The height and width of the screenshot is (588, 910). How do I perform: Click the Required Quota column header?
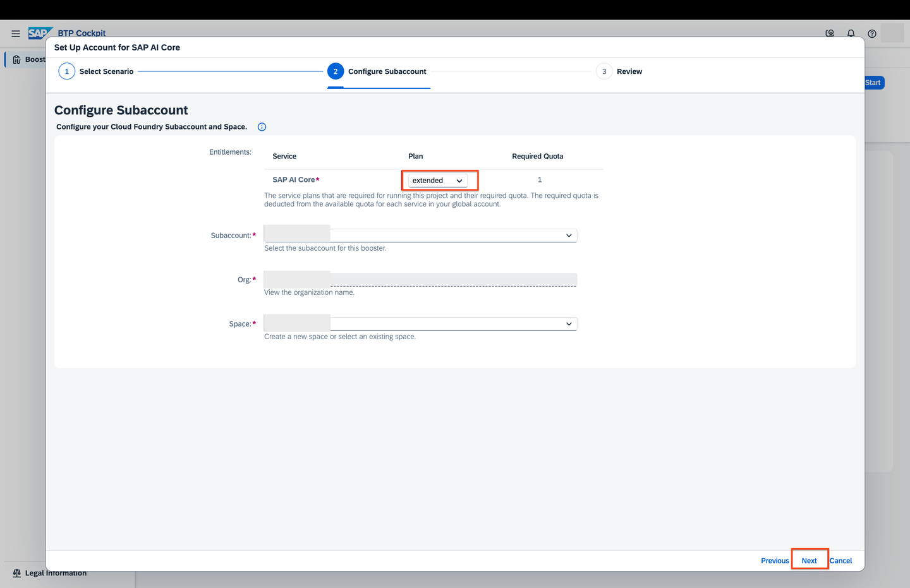[x=538, y=156]
